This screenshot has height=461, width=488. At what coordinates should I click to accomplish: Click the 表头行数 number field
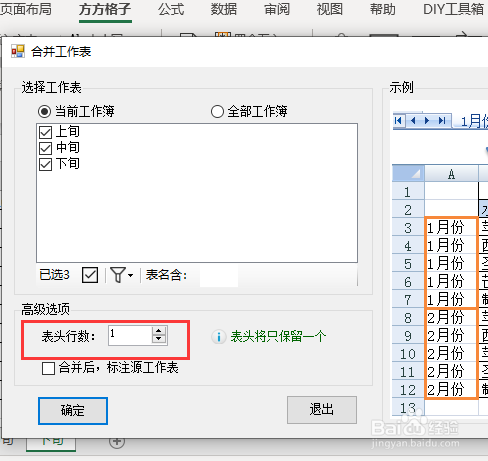tap(130, 335)
